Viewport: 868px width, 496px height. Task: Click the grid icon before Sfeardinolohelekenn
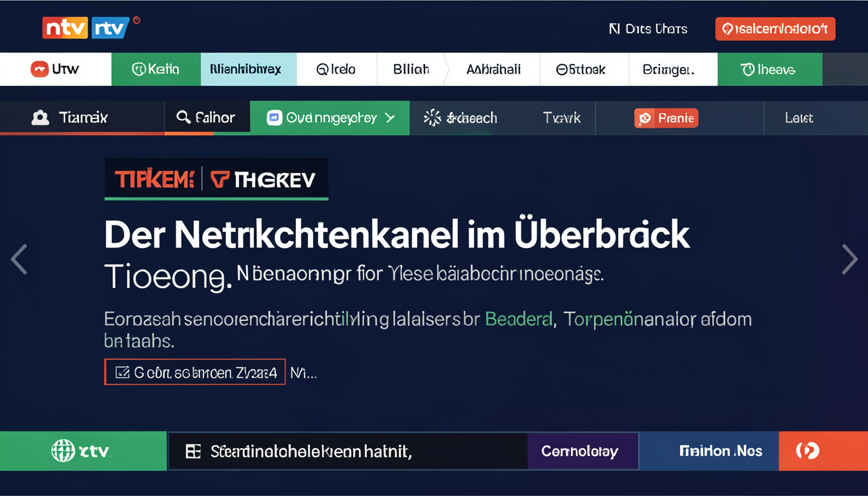[x=193, y=451]
